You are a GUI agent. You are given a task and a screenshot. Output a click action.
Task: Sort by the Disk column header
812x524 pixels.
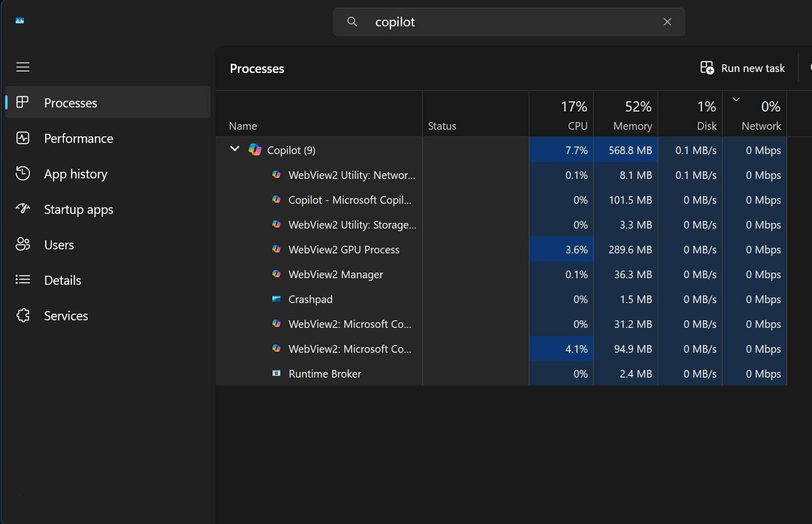click(x=690, y=115)
